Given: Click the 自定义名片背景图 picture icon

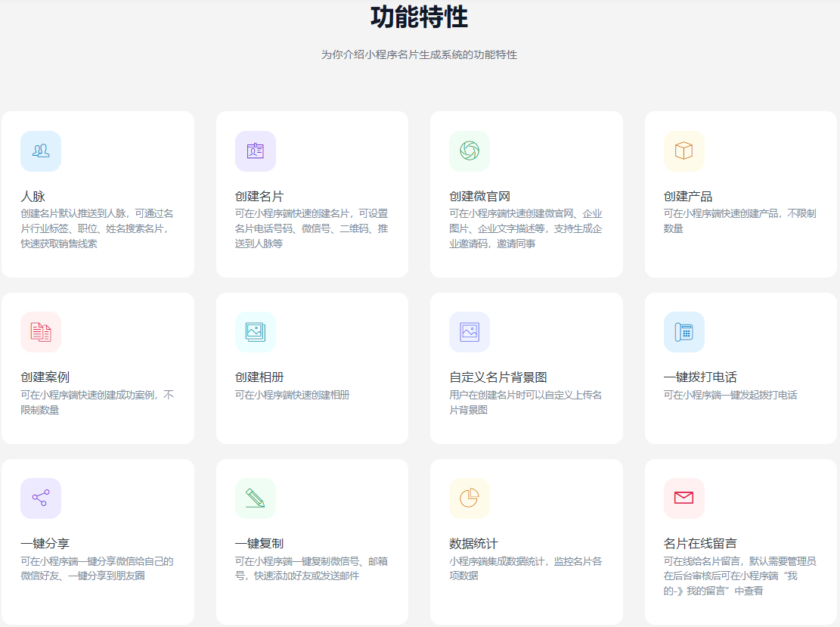Looking at the screenshot, I should (470, 332).
